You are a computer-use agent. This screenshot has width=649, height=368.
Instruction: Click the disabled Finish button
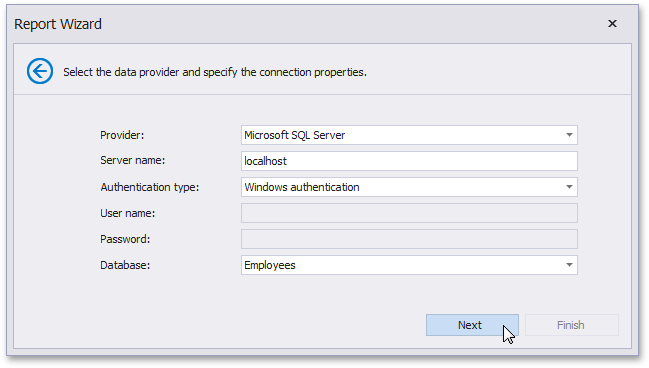(x=572, y=325)
